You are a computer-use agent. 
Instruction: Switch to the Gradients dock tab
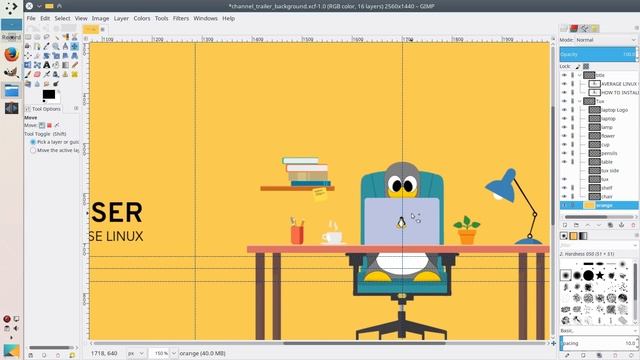coord(583,236)
